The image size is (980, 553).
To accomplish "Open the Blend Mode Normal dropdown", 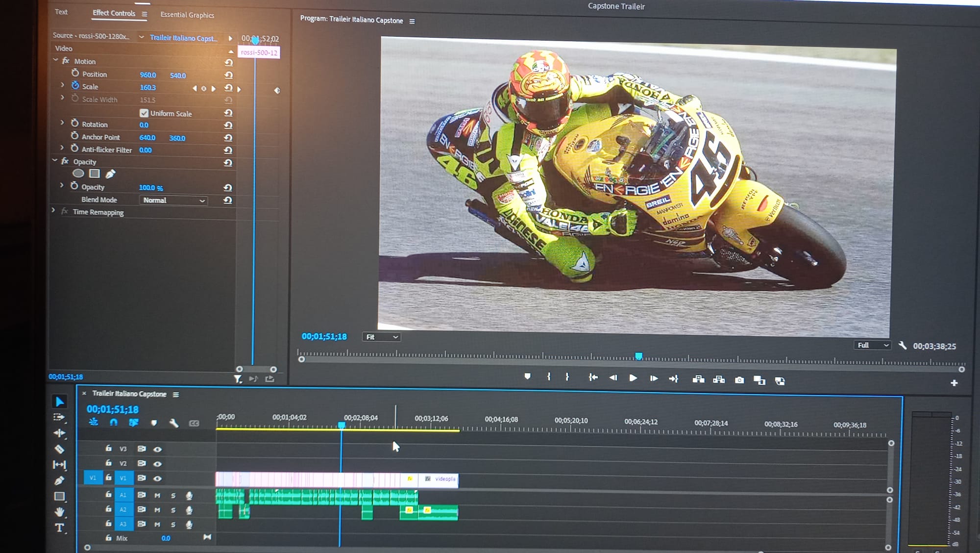I will click(173, 200).
